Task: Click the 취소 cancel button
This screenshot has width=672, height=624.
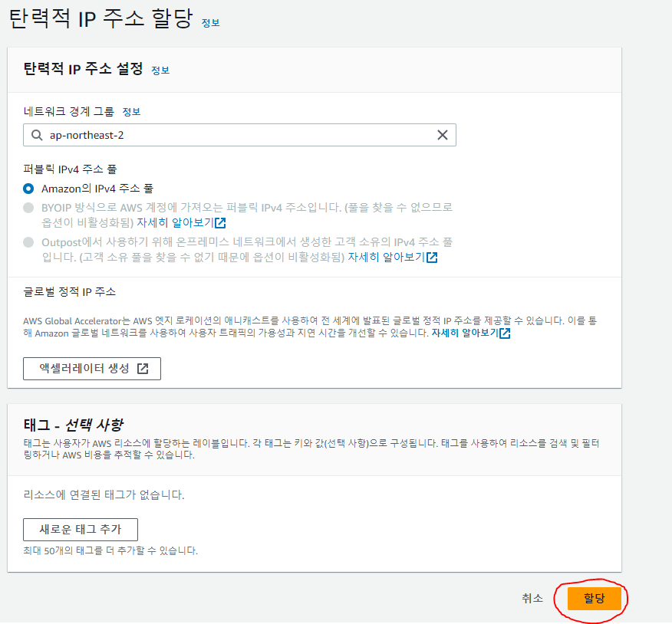Action: tap(532, 598)
